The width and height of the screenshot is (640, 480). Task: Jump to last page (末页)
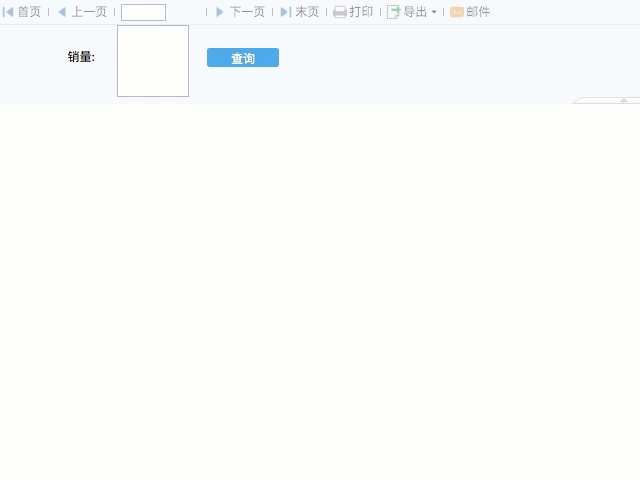(x=300, y=12)
